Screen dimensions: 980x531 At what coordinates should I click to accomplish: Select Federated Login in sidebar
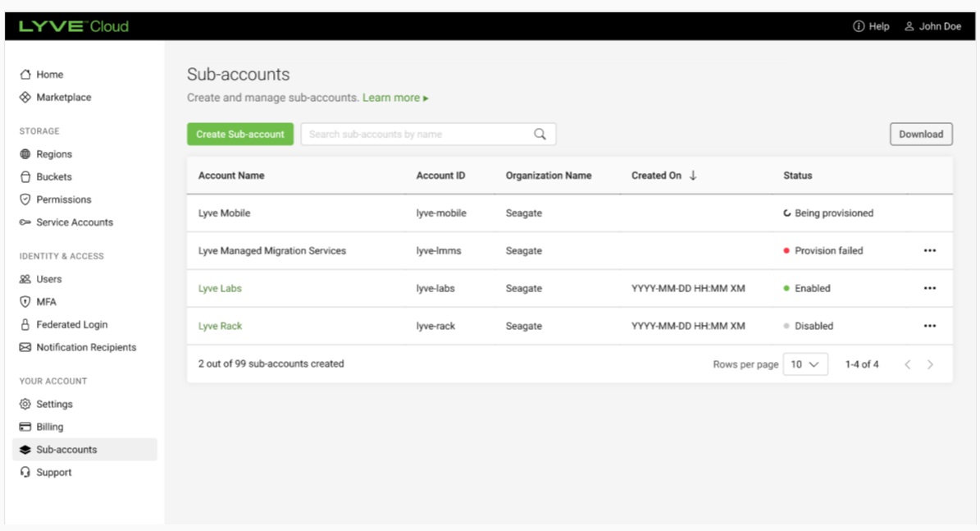pyautogui.click(x=71, y=325)
